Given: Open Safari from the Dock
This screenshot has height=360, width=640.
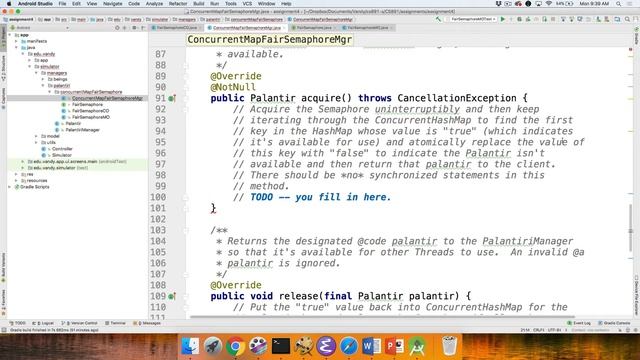Looking at the screenshot, I should [349, 347].
